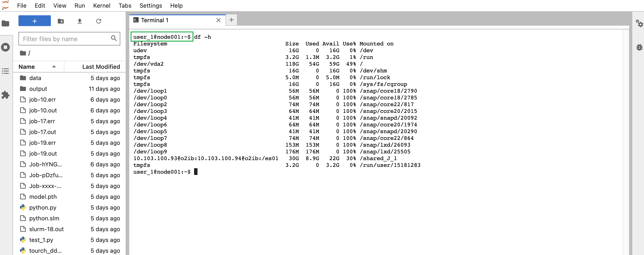Click the tourch_dd Python file icon
This screenshot has width=644, height=255.
pyautogui.click(x=23, y=251)
